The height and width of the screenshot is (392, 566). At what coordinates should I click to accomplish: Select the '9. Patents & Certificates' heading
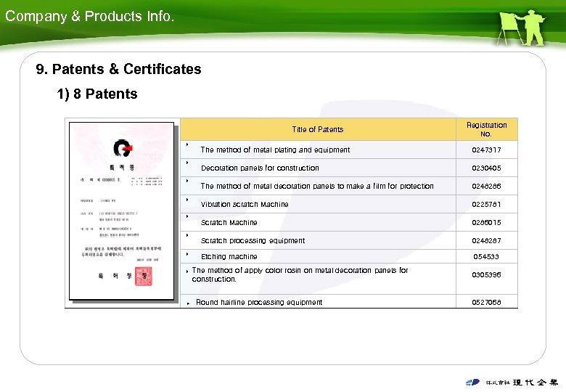(118, 69)
